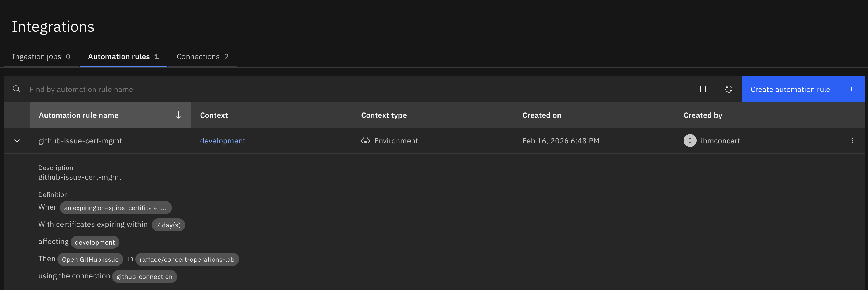
Task: Click the refresh table icon
Action: [x=728, y=89]
